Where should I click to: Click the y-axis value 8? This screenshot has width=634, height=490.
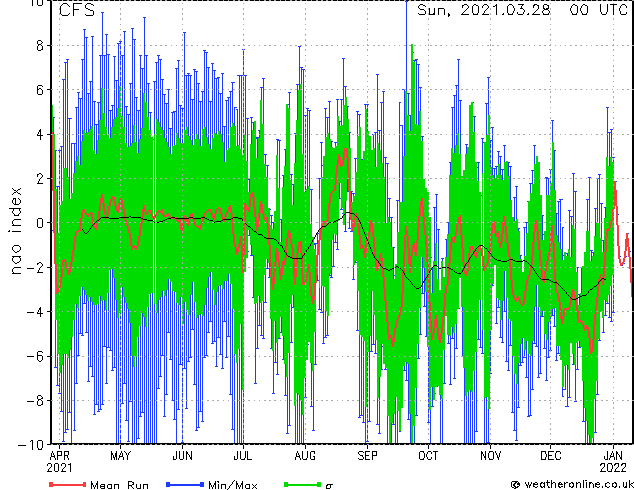click(40, 46)
